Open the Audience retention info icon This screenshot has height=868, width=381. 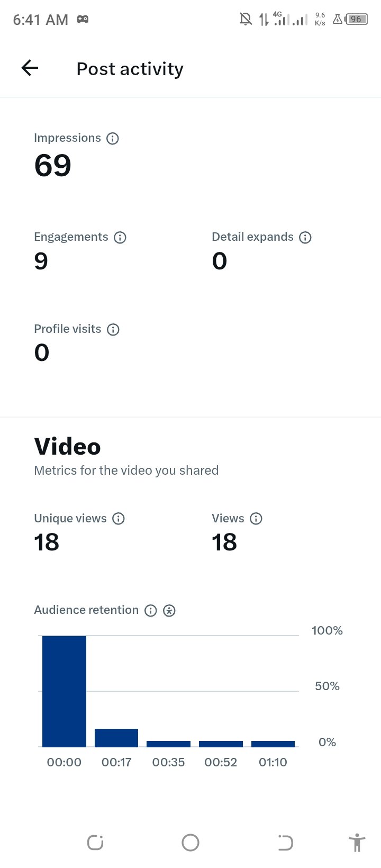pos(151,611)
